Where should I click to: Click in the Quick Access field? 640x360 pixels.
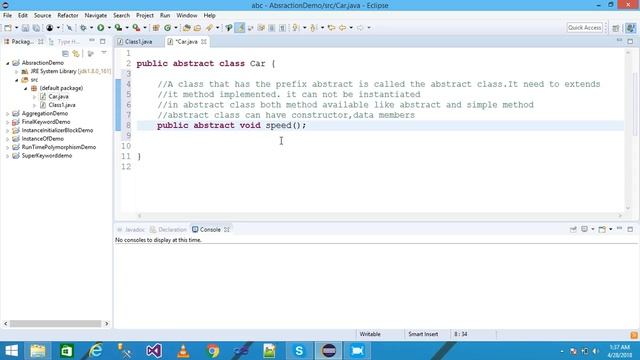[584, 28]
